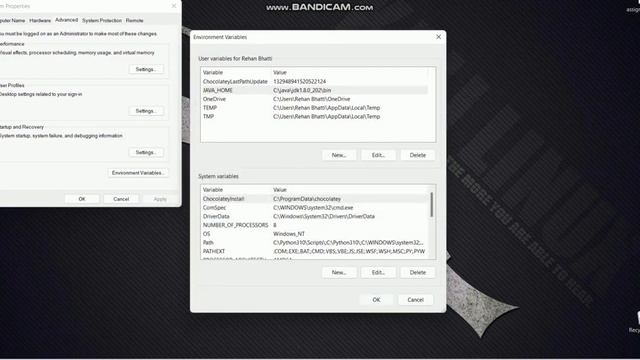
Task: Click Edit under user variables
Action: coord(378,155)
